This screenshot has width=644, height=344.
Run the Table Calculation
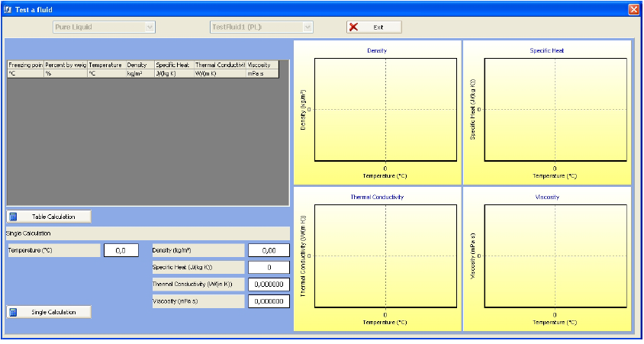[49, 217]
